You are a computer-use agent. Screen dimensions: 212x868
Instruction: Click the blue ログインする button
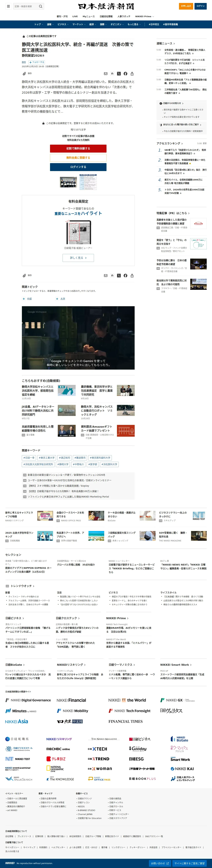click(78, 167)
